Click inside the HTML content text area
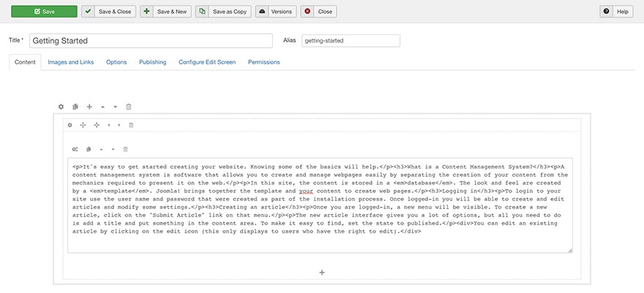This screenshot has width=644, height=293. pyautogui.click(x=320, y=204)
